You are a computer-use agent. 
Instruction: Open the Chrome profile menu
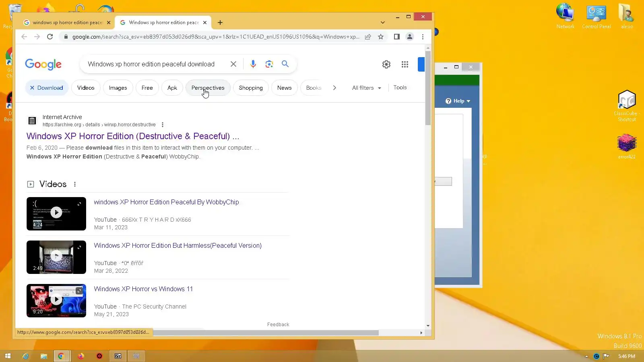[410, 37]
